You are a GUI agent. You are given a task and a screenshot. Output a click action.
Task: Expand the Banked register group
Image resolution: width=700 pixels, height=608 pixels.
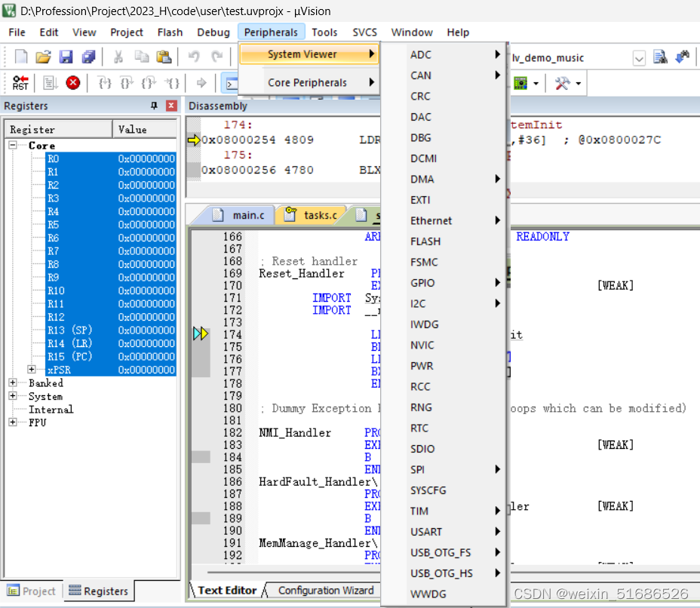tap(13, 382)
